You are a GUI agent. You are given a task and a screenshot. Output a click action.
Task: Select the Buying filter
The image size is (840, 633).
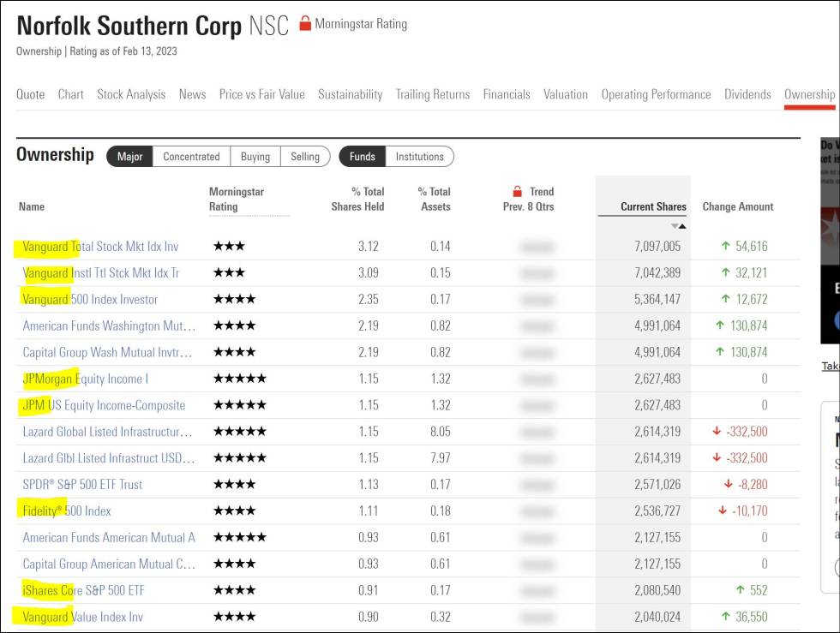click(x=255, y=157)
